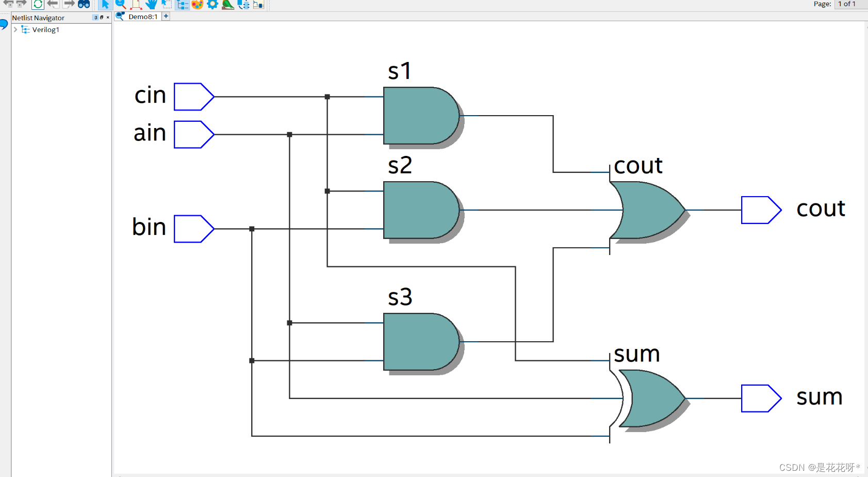Select the magnifier Zoom In tool

(x=120, y=4)
